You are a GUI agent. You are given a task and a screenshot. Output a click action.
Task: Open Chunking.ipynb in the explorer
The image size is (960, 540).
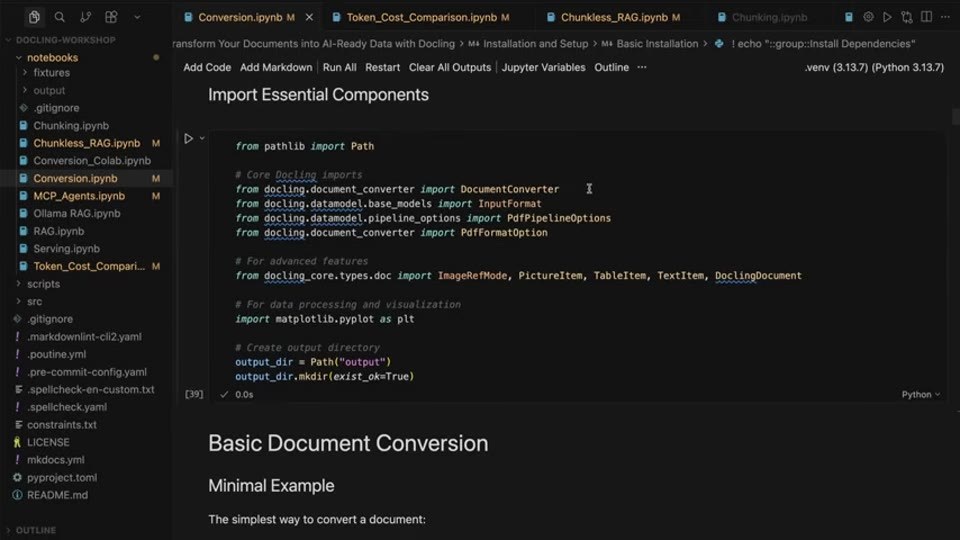pyautogui.click(x=71, y=126)
